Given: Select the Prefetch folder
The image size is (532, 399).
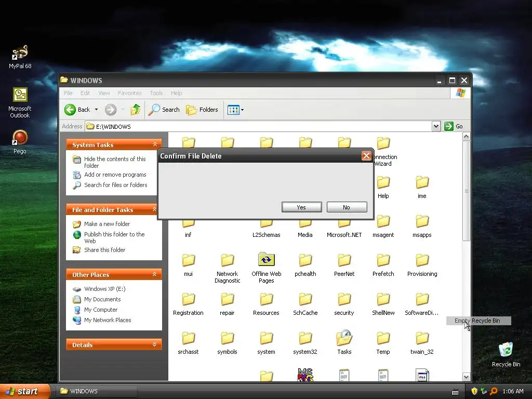Looking at the screenshot, I should point(383,265).
